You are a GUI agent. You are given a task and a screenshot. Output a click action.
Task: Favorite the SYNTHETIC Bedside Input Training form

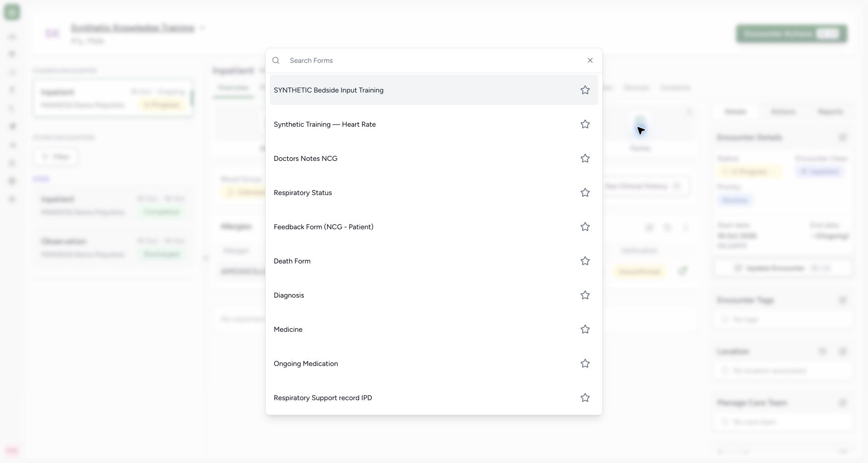coord(585,90)
